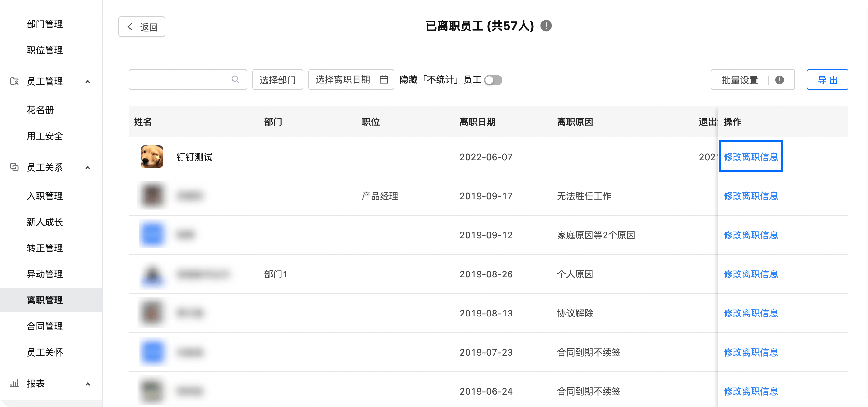868x407 pixels.
Task: Collapse the 员工关系 section chevron
Action: pos(88,168)
